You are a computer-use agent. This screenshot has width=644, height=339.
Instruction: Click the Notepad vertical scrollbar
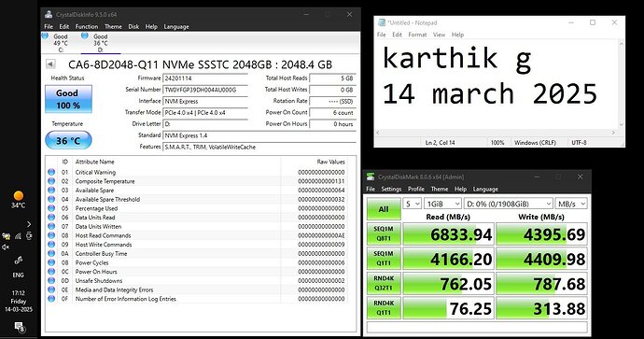[621, 84]
